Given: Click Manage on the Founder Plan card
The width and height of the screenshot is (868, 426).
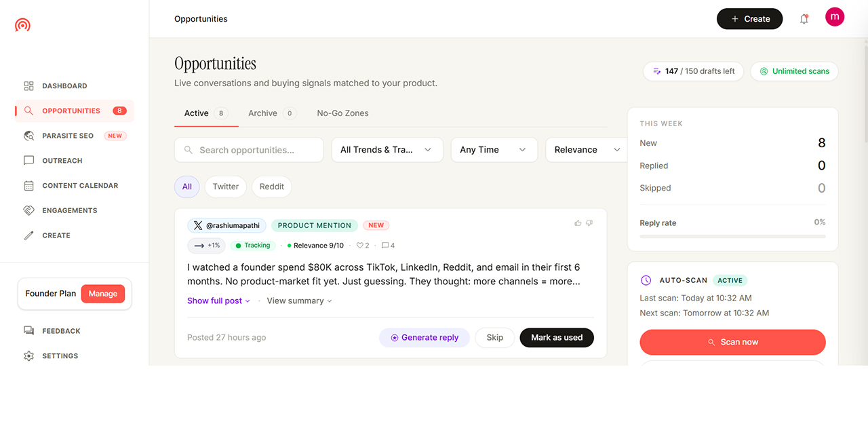Looking at the screenshot, I should pyautogui.click(x=103, y=294).
